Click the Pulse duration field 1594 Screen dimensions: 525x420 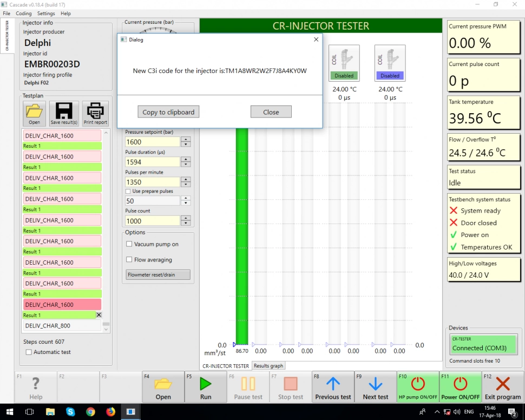pyautogui.click(x=152, y=162)
